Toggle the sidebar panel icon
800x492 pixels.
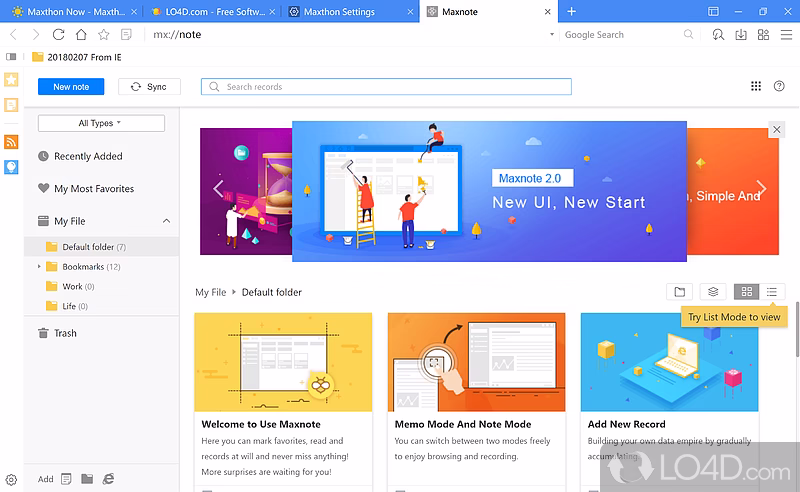pyautogui.click(x=11, y=57)
